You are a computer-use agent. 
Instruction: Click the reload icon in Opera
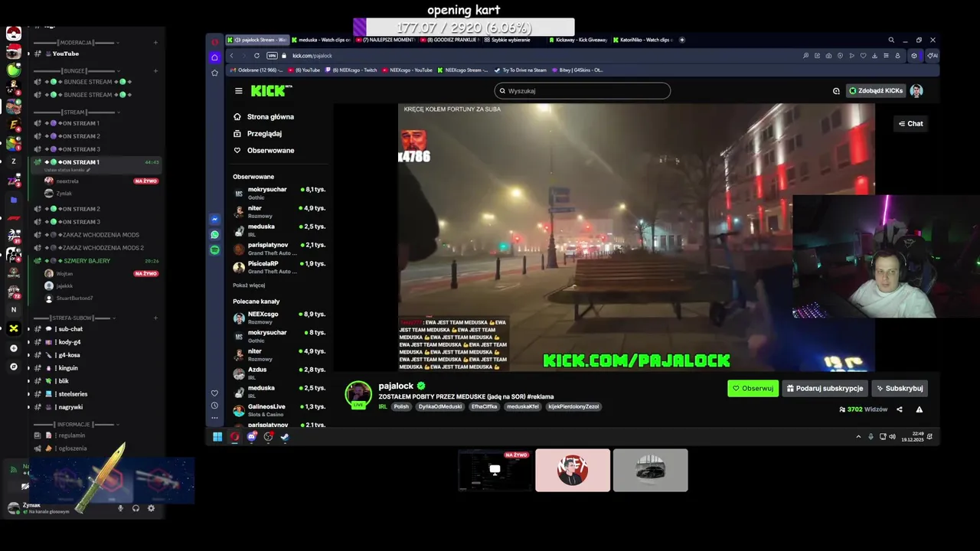[256, 55]
